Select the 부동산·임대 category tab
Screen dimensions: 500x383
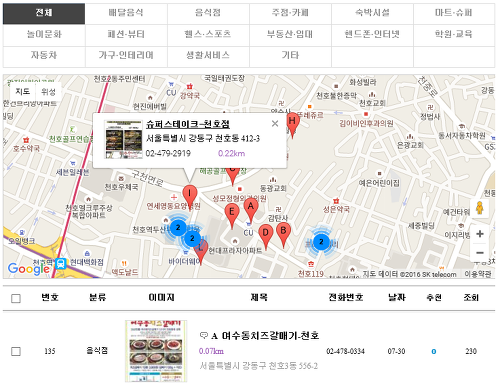point(290,34)
